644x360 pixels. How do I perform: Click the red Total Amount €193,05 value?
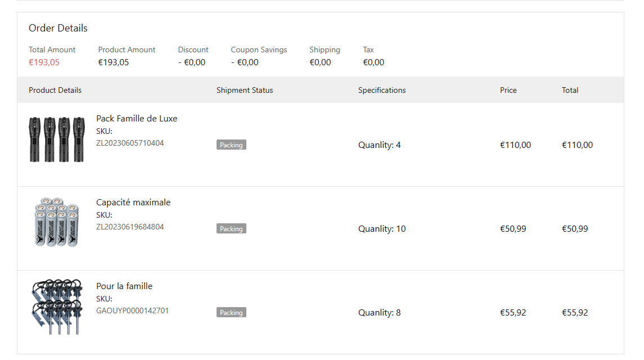tap(44, 62)
